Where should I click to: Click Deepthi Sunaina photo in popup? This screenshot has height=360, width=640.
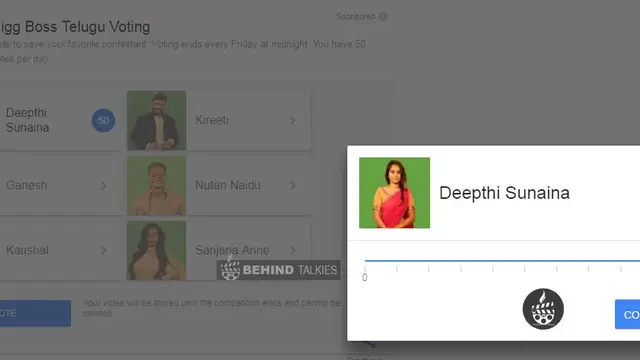click(394, 193)
